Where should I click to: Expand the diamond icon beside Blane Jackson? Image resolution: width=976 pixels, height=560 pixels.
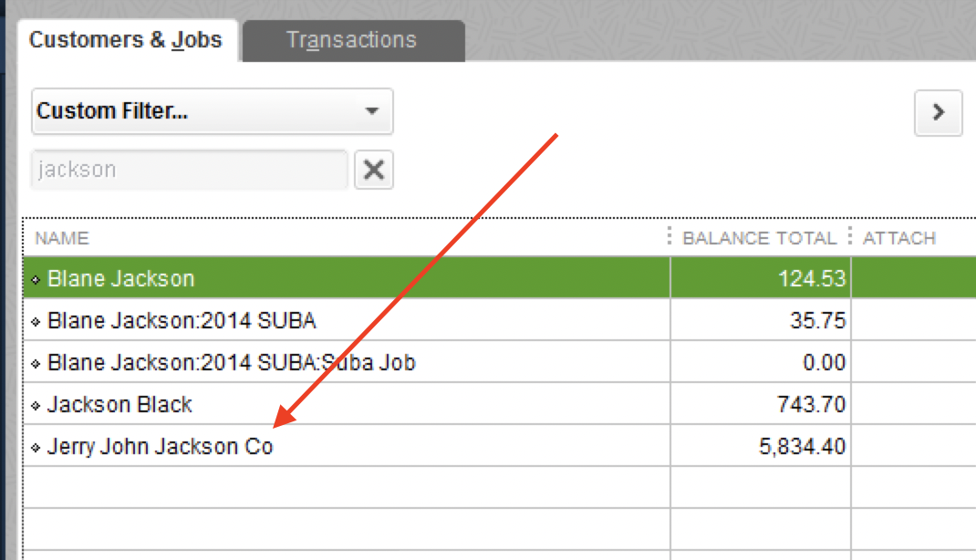[36, 278]
